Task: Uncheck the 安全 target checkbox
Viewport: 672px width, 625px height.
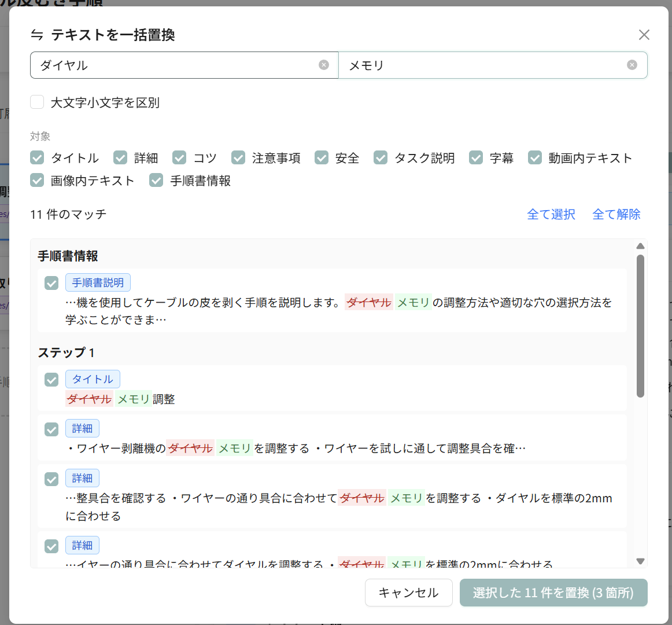Action: (x=322, y=157)
